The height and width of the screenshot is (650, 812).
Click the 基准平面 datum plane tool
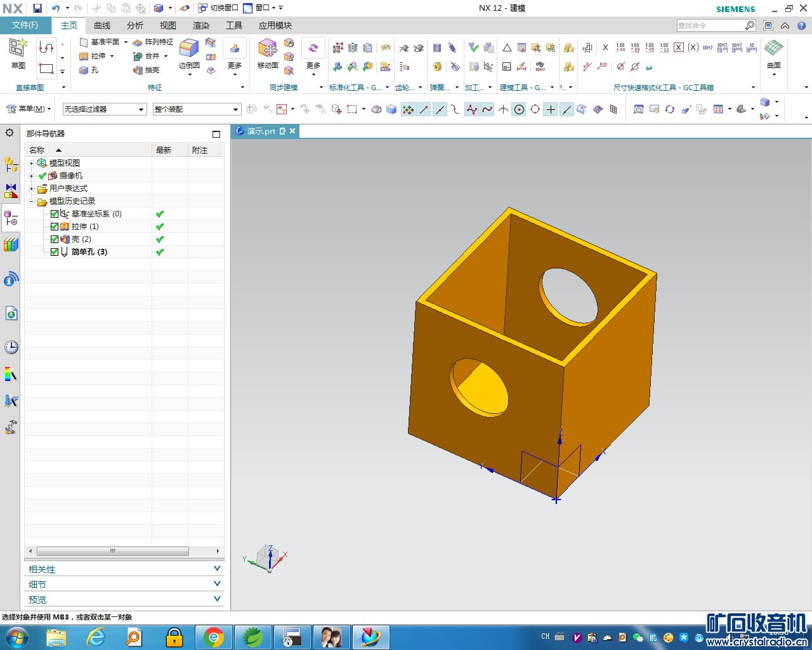100,42
